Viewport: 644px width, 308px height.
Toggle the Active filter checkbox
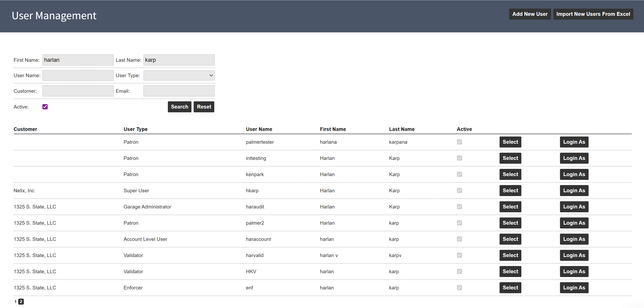point(45,107)
